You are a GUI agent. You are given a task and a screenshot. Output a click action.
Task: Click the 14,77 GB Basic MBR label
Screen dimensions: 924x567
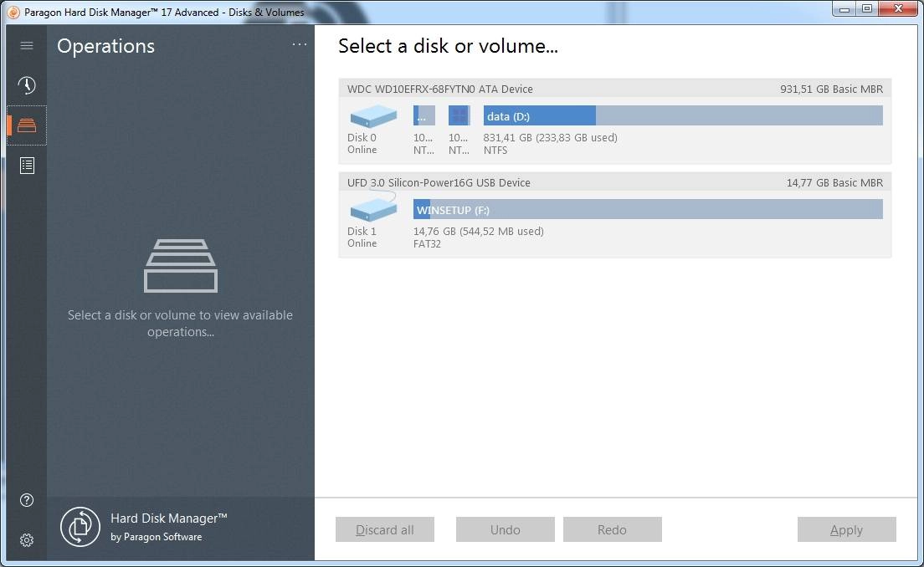(x=834, y=182)
